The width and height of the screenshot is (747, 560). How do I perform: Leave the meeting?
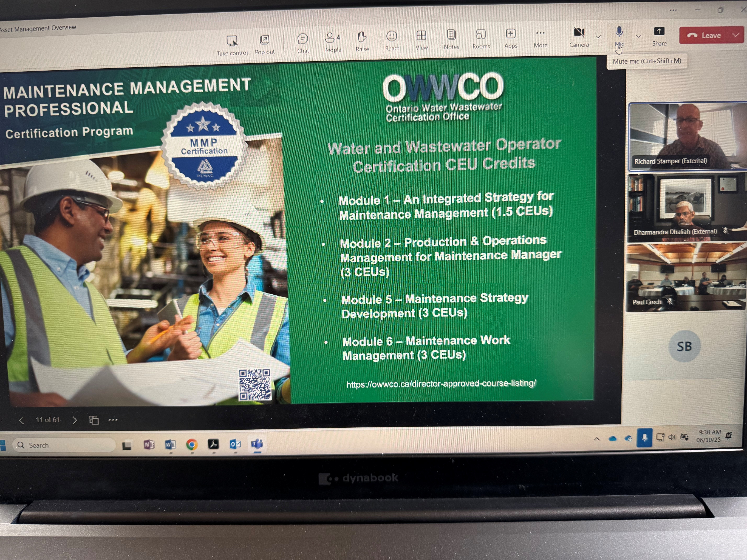[705, 35]
